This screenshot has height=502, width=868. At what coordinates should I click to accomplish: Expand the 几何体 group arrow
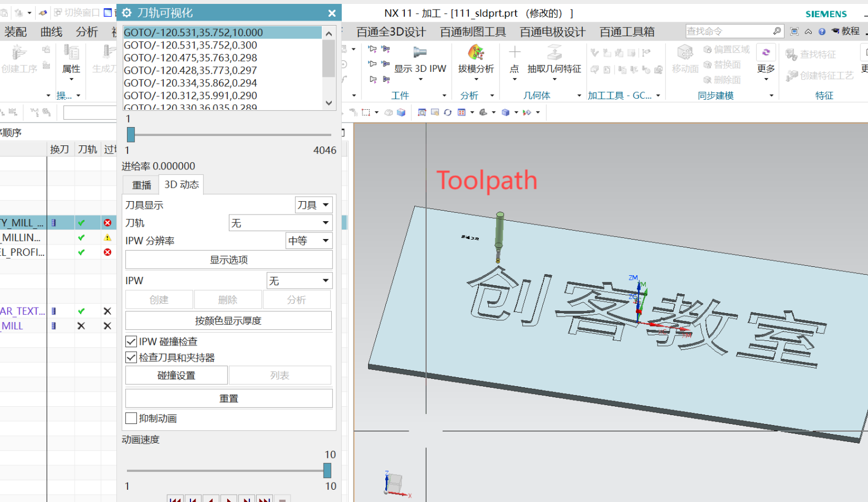tap(579, 96)
